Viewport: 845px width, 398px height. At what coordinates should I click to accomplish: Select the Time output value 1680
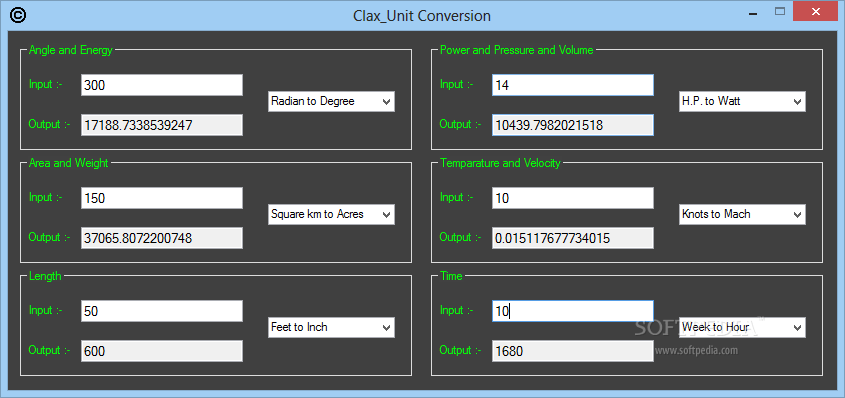[x=573, y=351]
